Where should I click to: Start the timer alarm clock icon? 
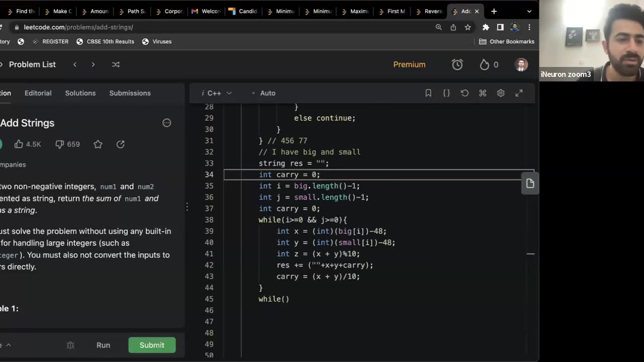457,64
